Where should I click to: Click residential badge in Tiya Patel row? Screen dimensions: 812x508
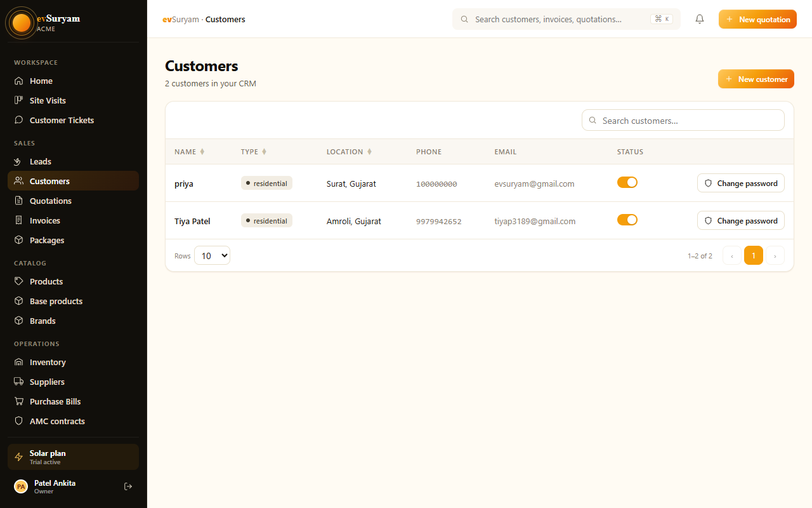point(266,220)
